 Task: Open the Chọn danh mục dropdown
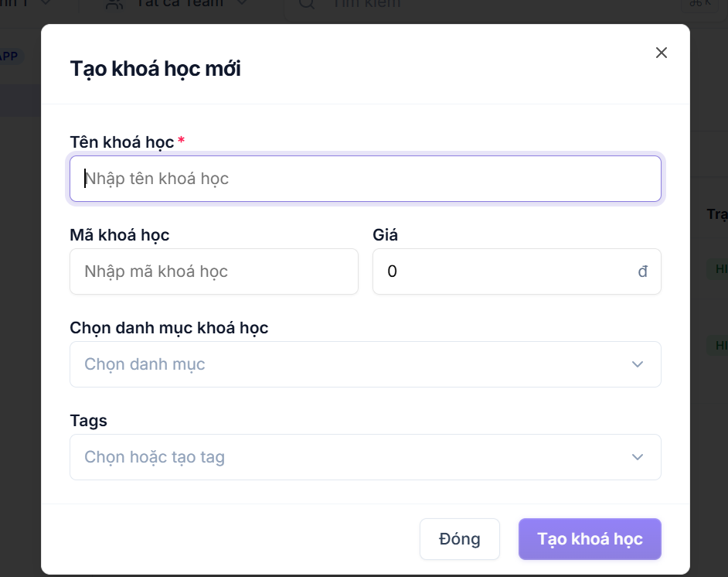(366, 364)
